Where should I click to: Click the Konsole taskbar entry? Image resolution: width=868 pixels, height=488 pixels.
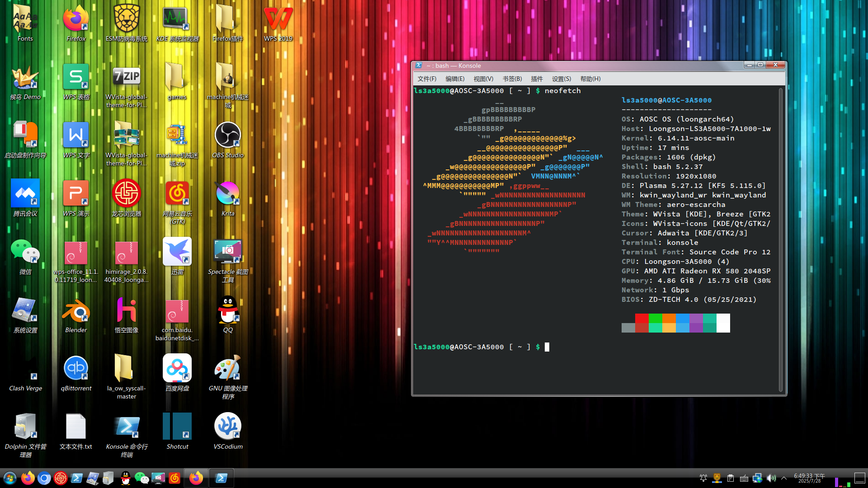[222, 478]
